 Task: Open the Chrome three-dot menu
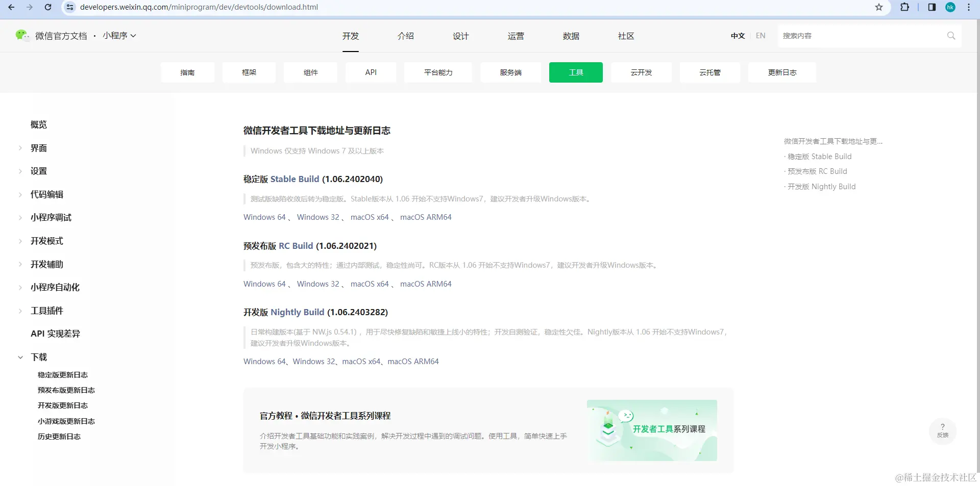969,7
